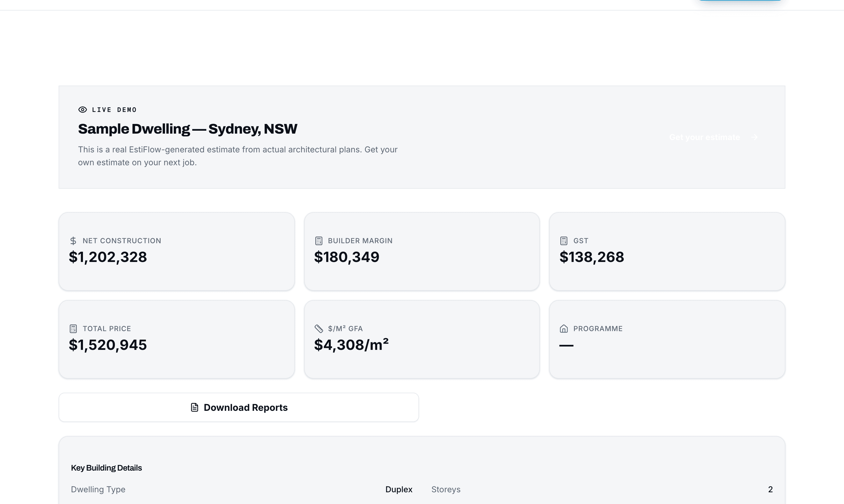The width and height of the screenshot is (844, 504).
Task: Select the $1,520,945 total price value
Action: (108, 345)
